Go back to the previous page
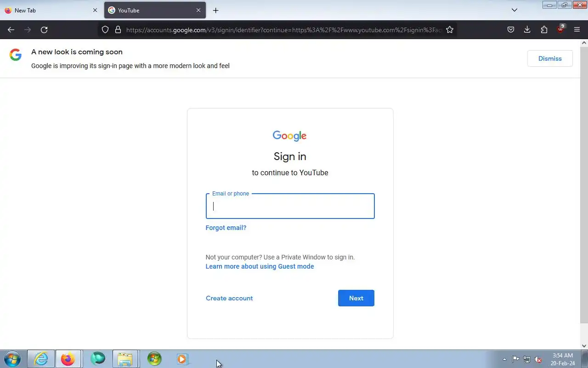The image size is (588, 368). pos(11,29)
